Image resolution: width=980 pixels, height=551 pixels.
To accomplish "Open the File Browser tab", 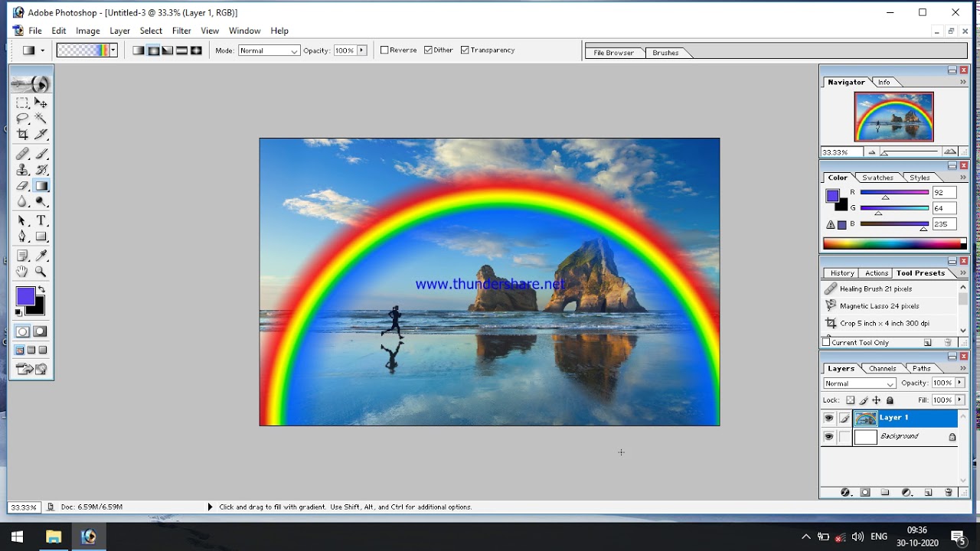I will (x=614, y=53).
